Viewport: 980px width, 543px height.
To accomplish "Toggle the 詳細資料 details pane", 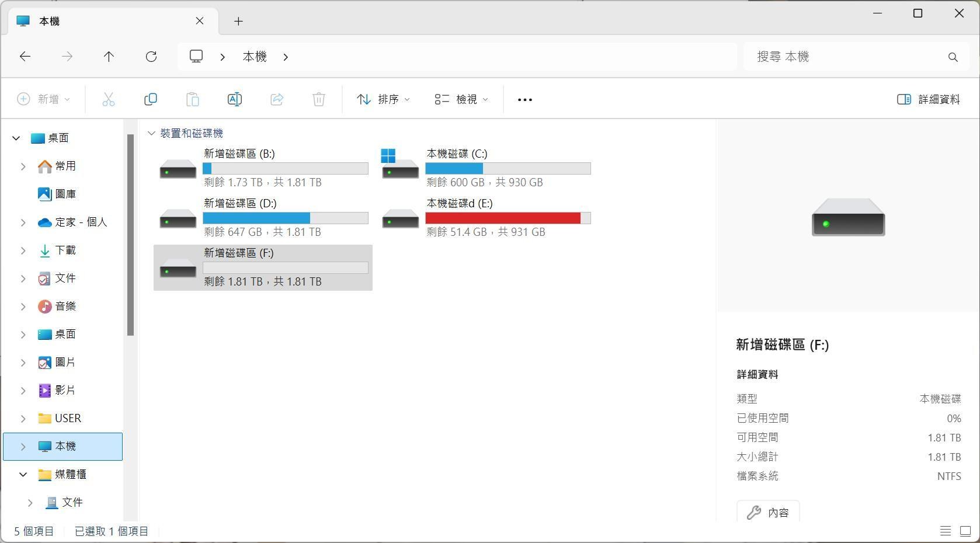I will tap(928, 99).
